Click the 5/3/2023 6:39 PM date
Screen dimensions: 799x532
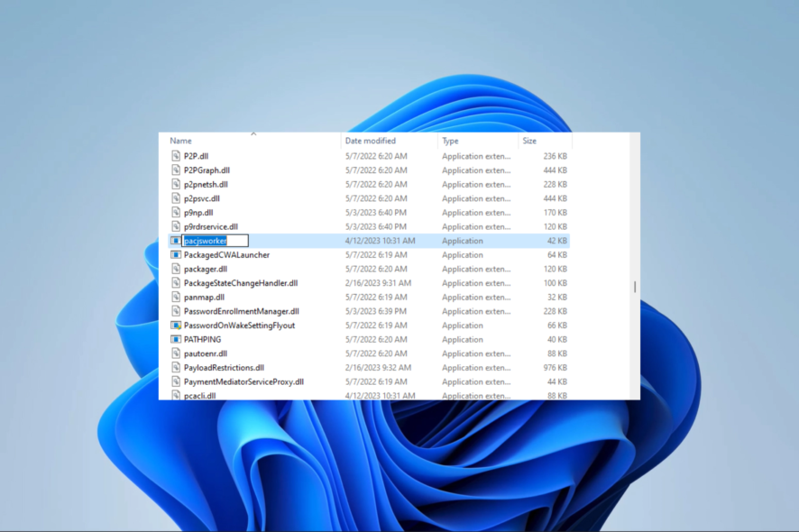click(x=375, y=311)
